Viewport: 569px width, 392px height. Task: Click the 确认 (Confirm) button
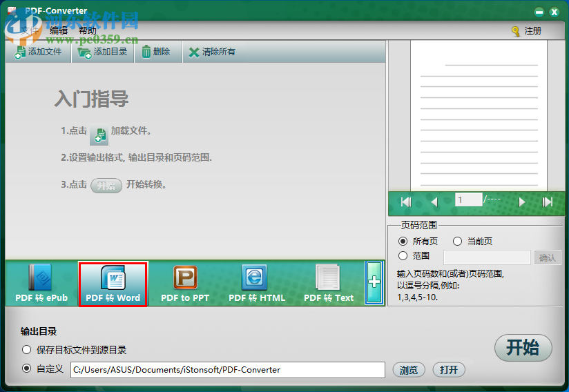pos(547,257)
